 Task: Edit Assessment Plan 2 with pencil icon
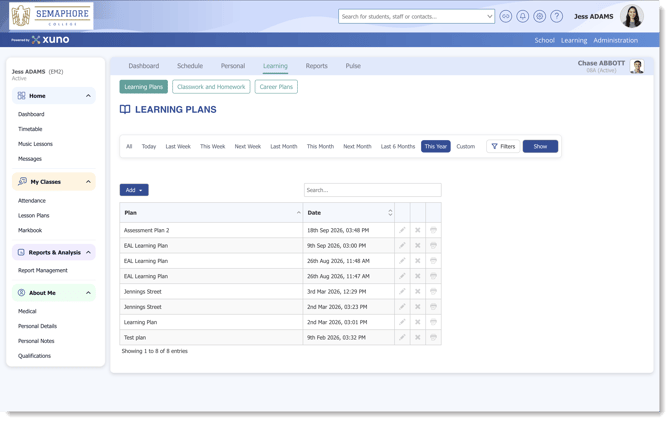(x=402, y=230)
